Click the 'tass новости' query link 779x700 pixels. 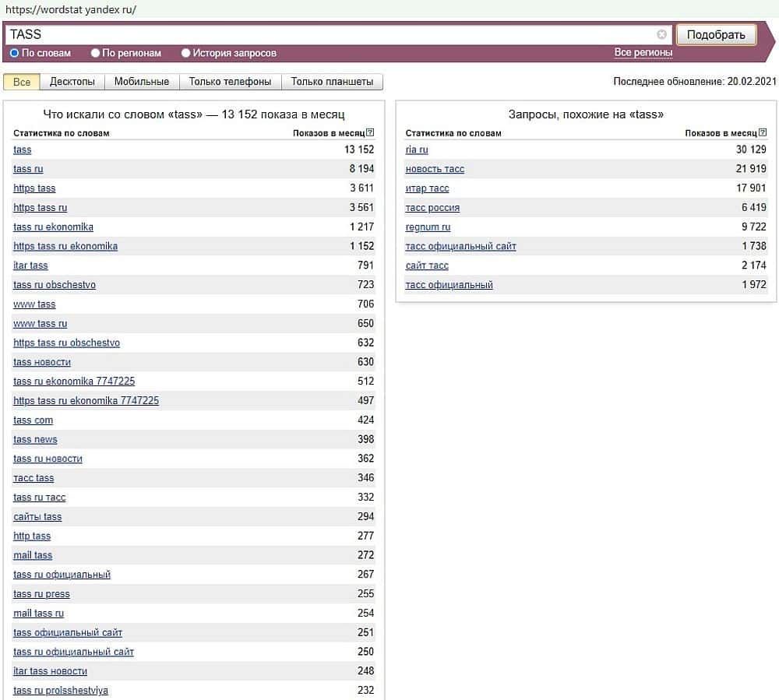[x=42, y=362]
